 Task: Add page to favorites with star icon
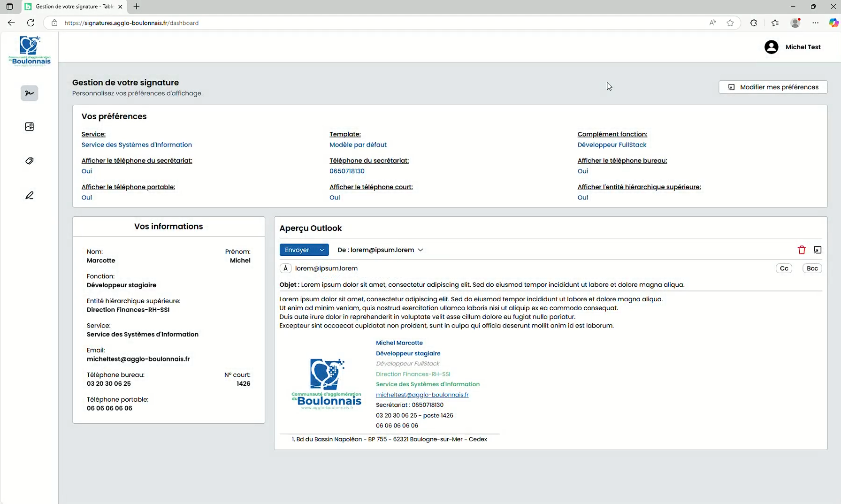coord(730,23)
